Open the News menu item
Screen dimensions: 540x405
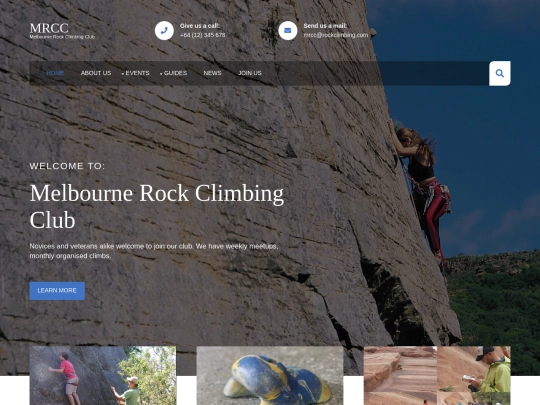212,73
